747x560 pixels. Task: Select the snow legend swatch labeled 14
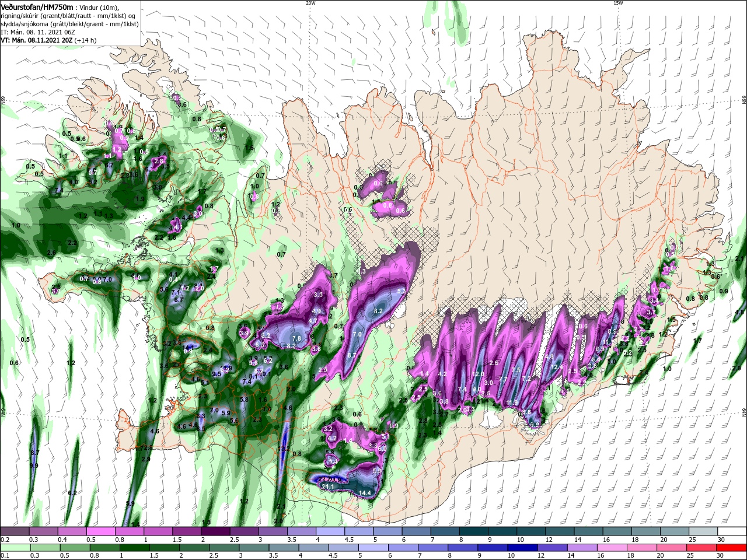[x=589, y=531]
